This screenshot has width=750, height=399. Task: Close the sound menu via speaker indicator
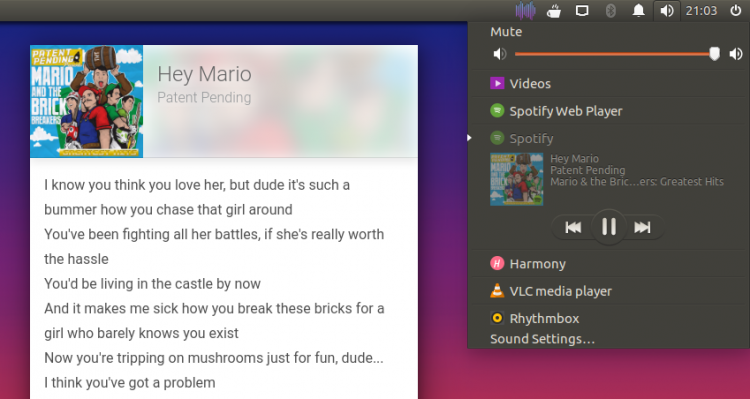point(667,11)
